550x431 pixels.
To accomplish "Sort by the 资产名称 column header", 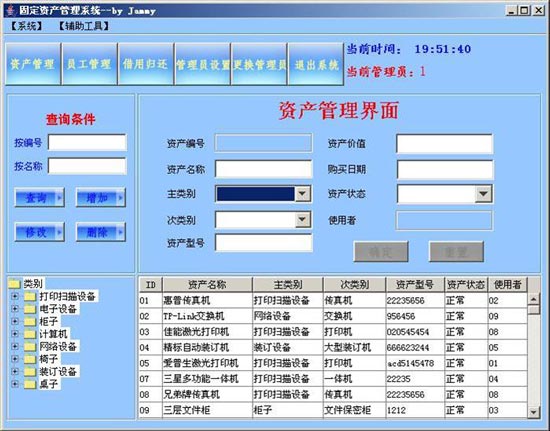I will click(x=207, y=285).
